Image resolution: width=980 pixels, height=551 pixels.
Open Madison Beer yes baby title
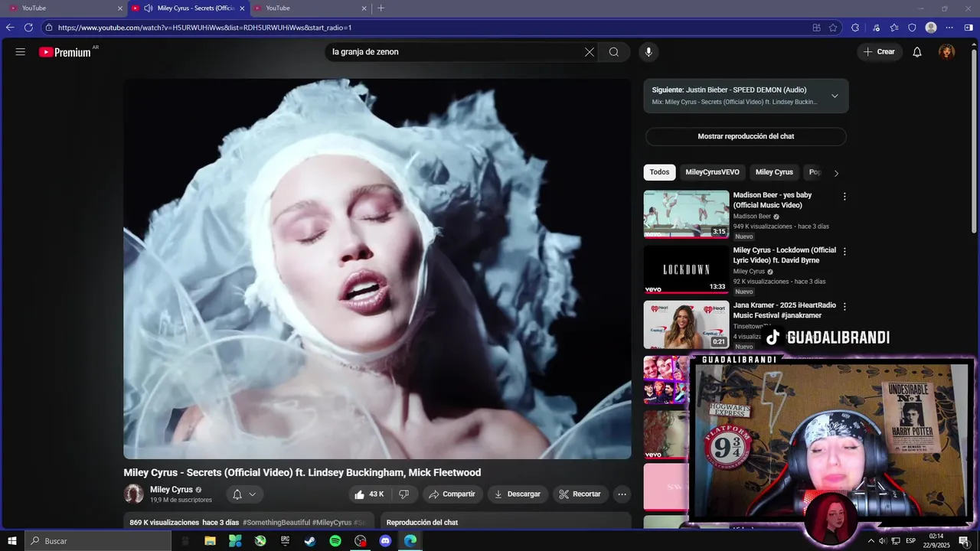[773, 200]
